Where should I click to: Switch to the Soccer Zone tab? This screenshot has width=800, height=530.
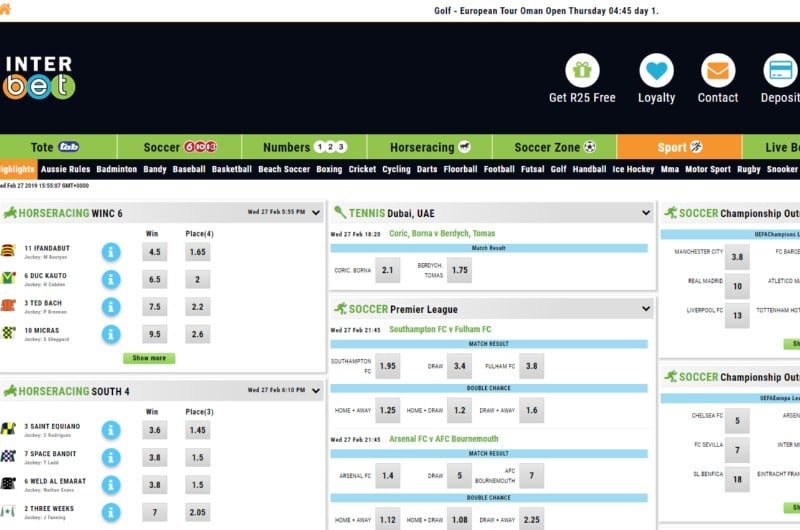click(555, 147)
